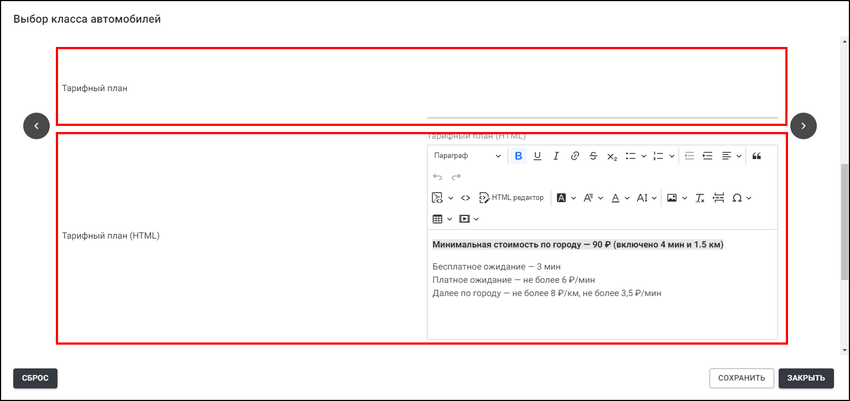Toggle italic formatting
Screen dimensions: 850x401
(x=556, y=156)
